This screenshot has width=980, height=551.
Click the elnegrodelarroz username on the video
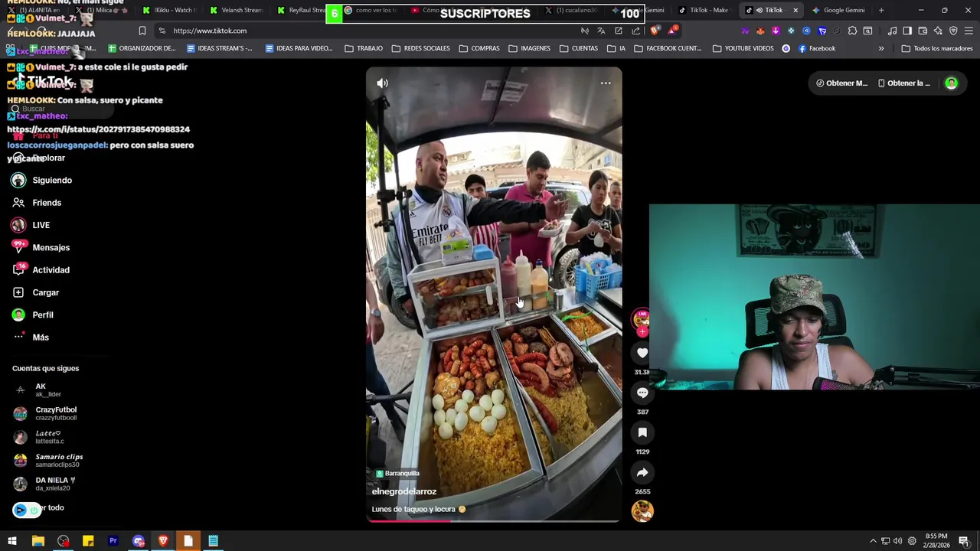tap(404, 491)
